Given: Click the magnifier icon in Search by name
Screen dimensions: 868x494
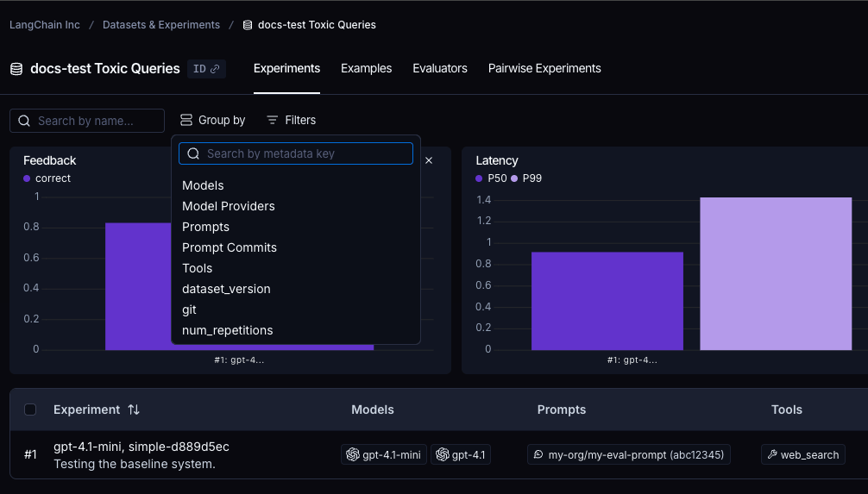Looking at the screenshot, I should click(24, 121).
